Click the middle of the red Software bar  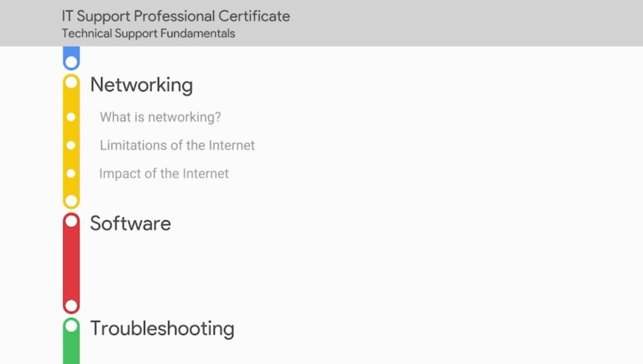point(71,263)
